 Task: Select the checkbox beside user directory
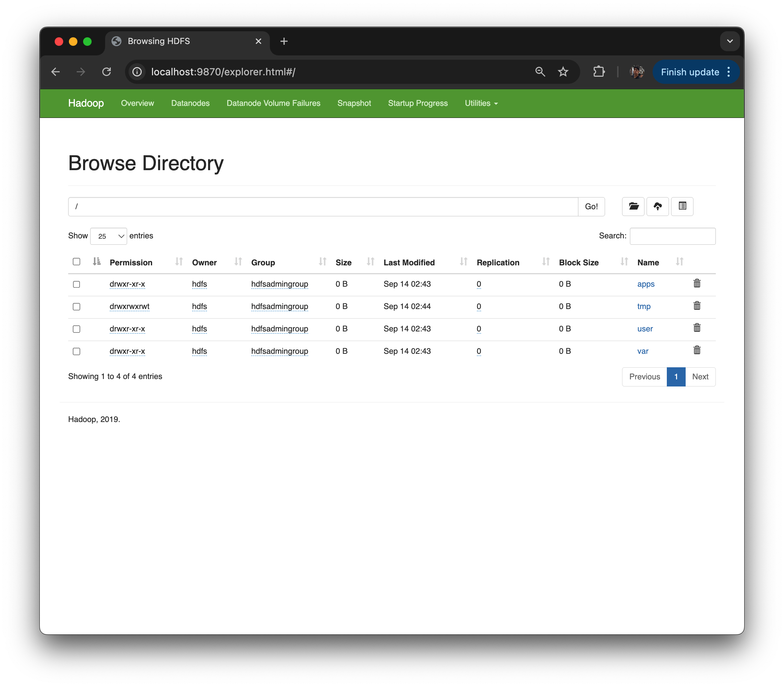[77, 329]
